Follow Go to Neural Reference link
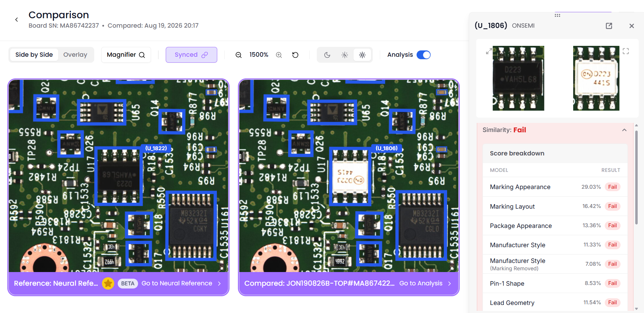 coord(181,283)
